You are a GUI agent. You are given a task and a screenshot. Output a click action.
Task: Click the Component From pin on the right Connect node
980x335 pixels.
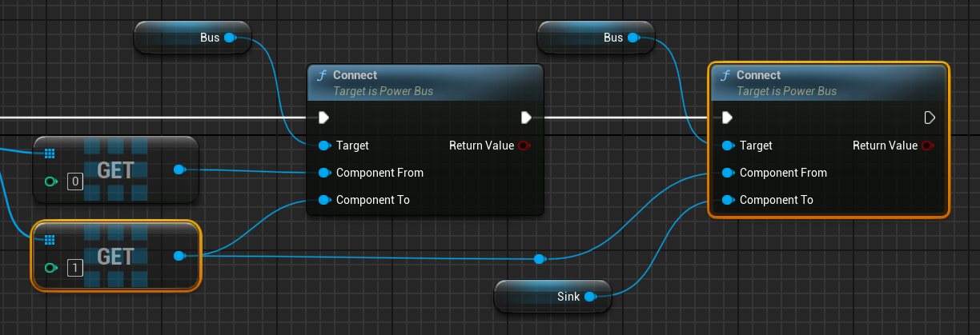click(x=728, y=173)
